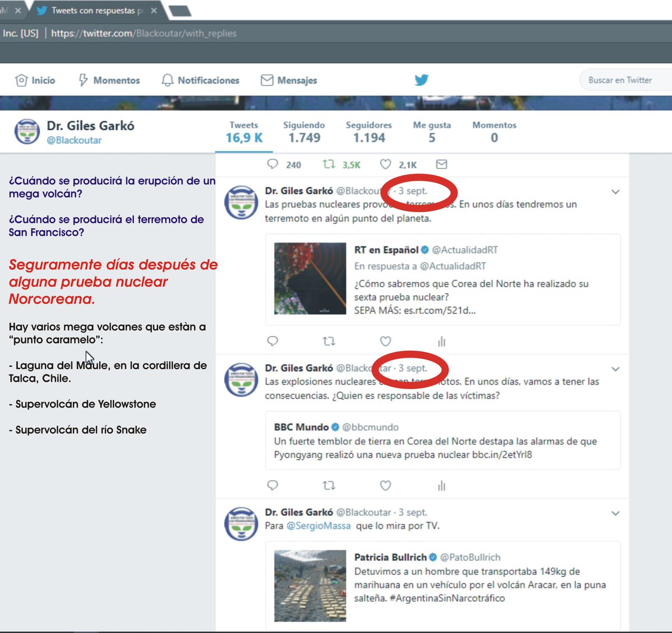The height and width of the screenshot is (633, 672).
Task: Expand options chevron on 'Las explosiones nucleares' tweet
Action: tap(615, 369)
